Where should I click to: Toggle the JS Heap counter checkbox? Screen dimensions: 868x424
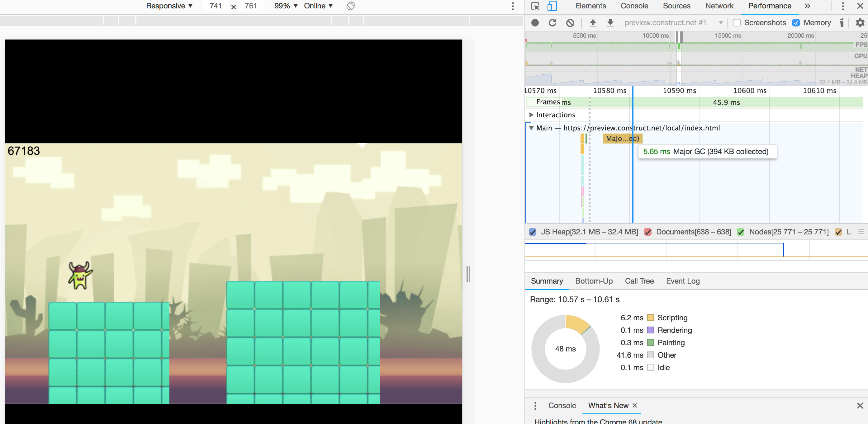click(533, 232)
